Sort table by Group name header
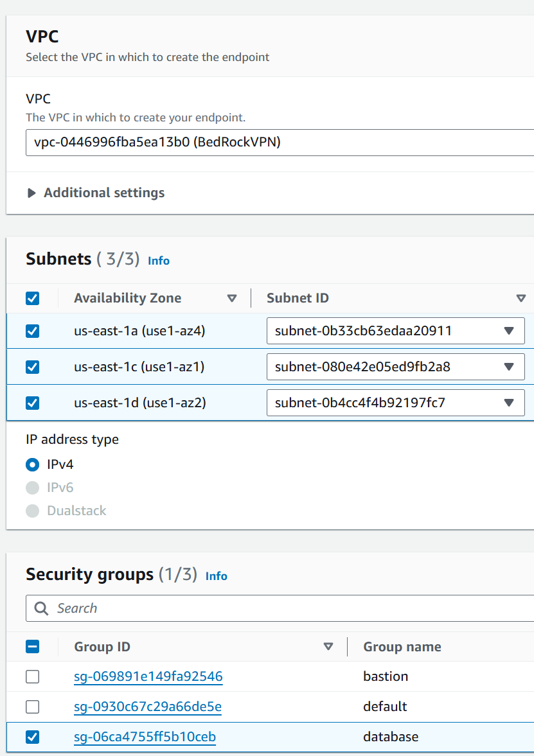Screen dimensions: 534x756 click(402, 646)
